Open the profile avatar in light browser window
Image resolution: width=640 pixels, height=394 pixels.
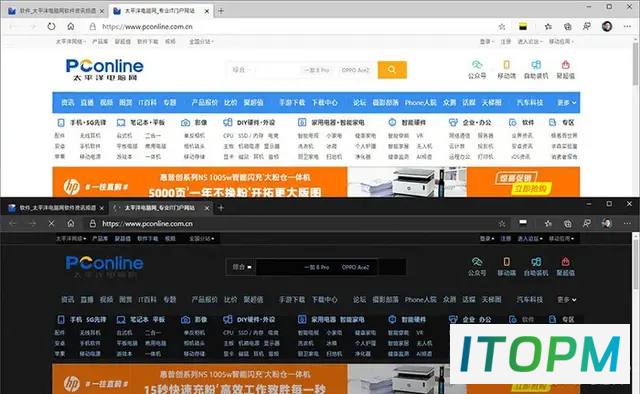[607, 27]
